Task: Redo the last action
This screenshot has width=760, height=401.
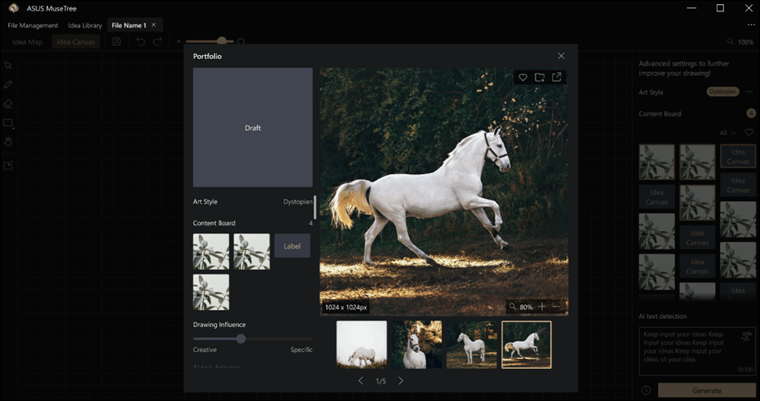Action: (x=158, y=42)
